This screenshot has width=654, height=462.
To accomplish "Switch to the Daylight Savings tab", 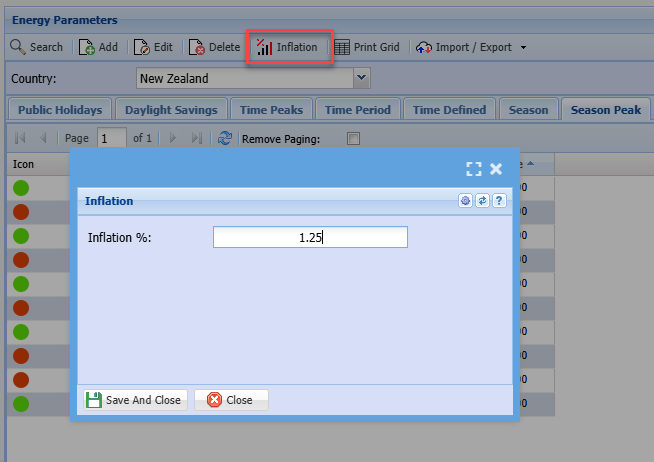I will point(170,110).
